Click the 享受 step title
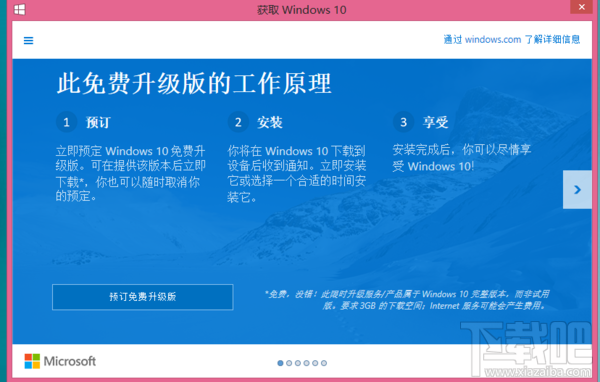Screen dimensions: 600x382 coord(435,122)
